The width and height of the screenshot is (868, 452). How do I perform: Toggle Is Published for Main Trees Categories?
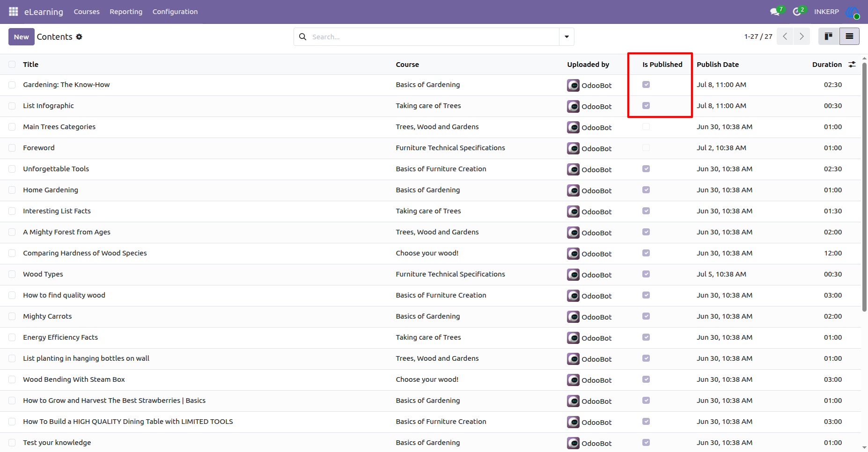646,127
